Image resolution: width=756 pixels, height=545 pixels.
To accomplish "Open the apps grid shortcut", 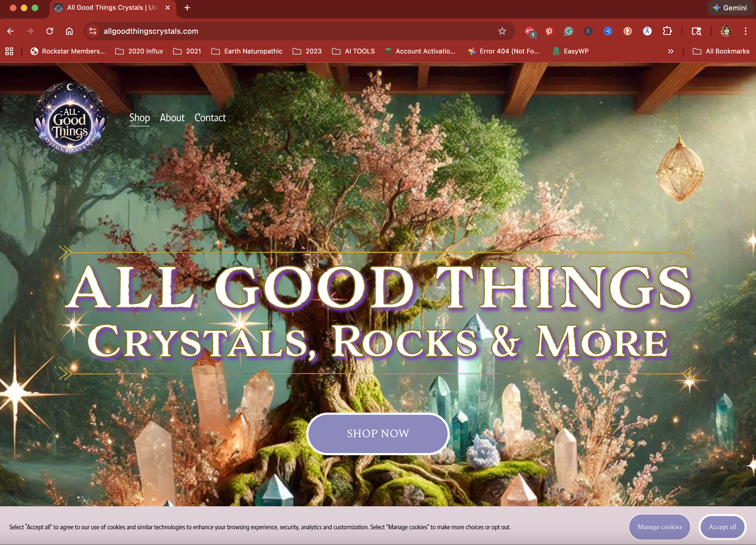I will [x=9, y=51].
